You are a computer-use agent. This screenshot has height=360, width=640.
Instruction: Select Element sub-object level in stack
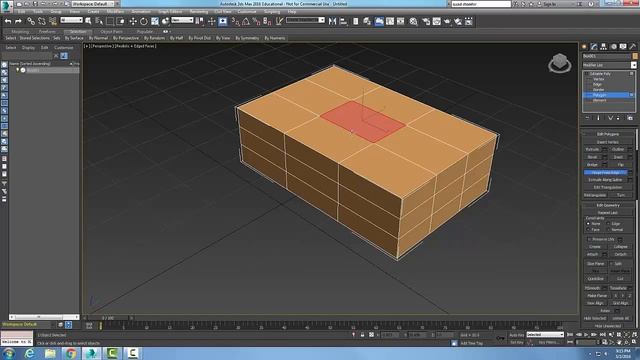pos(600,100)
